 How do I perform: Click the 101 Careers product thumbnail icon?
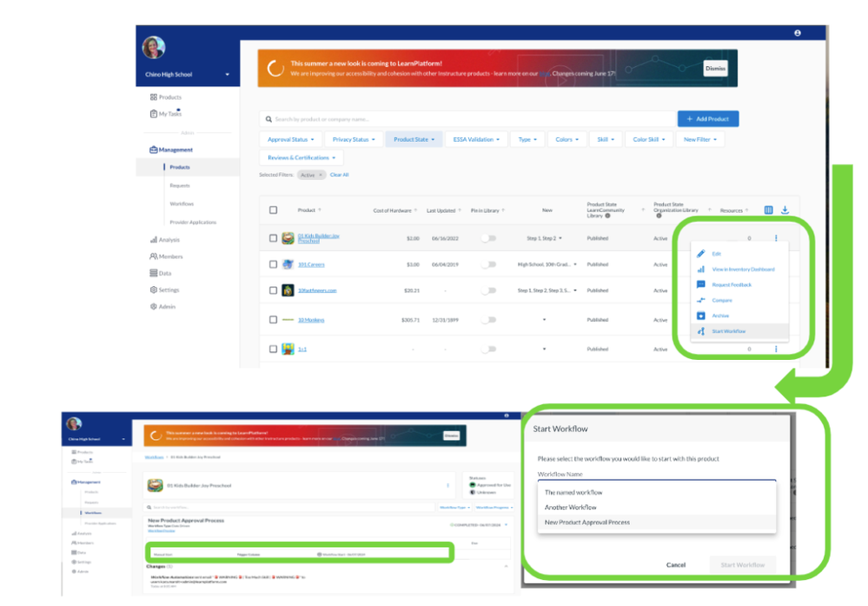(288, 264)
